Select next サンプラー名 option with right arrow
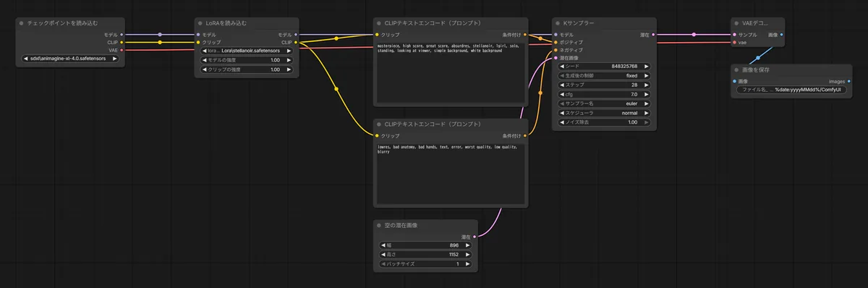The image size is (868, 288). 647,103
